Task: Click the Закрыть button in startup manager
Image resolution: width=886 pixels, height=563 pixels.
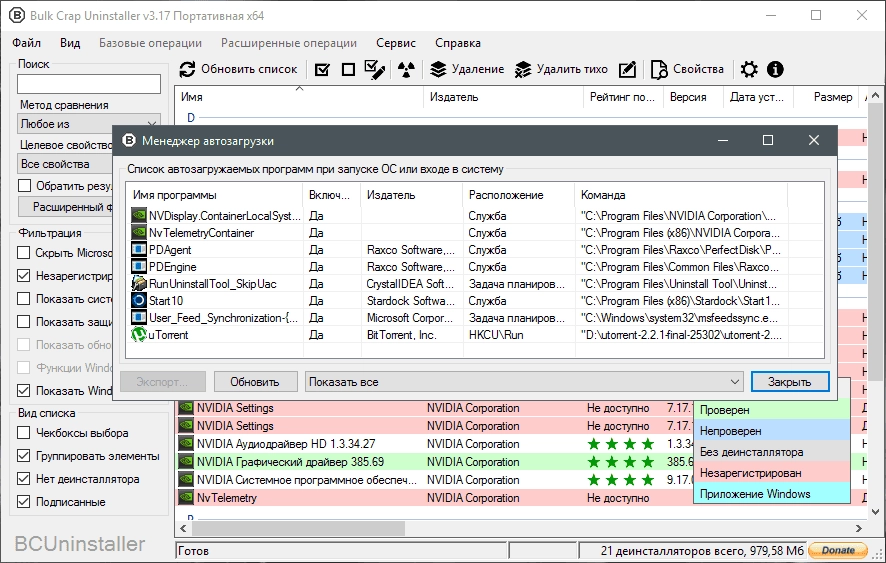Action: pyautogui.click(x=790, y=382)
